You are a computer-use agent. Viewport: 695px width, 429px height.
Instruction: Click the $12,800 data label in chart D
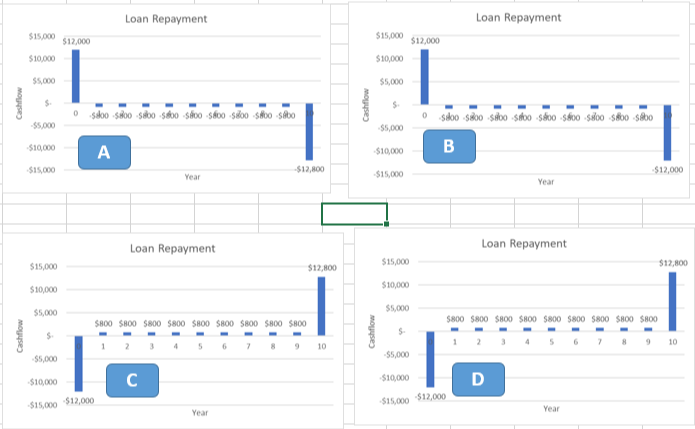pyautogui.click(x=673, y=263)
